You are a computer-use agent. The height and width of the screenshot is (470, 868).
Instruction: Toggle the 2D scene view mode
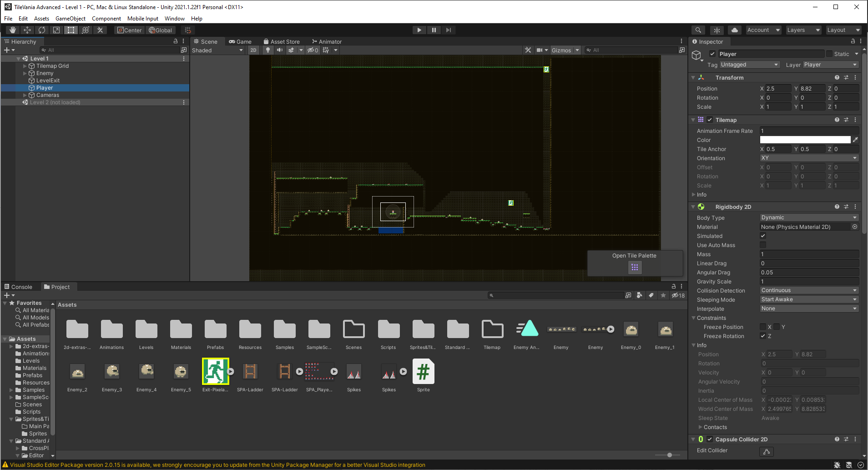coord(253,50)
